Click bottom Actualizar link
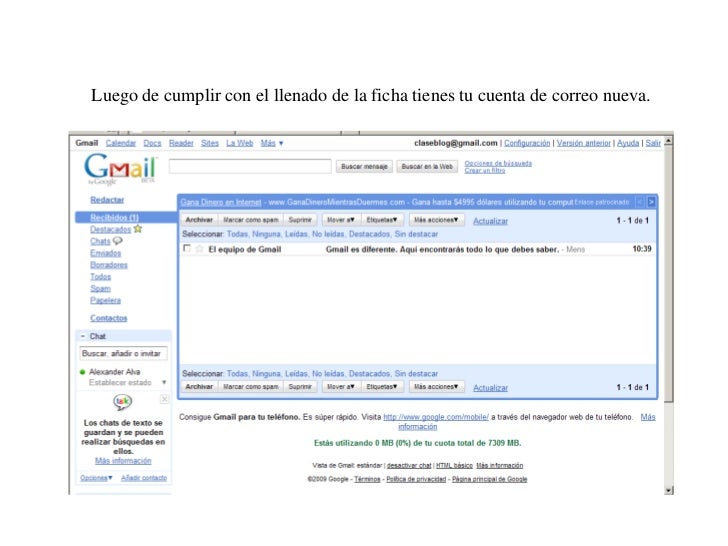728x546 pixels. pos(490,388)
